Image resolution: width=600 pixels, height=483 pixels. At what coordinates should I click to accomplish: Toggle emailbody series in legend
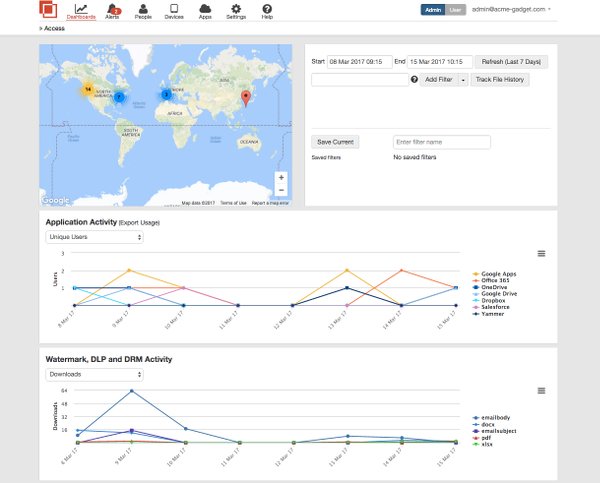pyautogui.click(x=491, y=418)
